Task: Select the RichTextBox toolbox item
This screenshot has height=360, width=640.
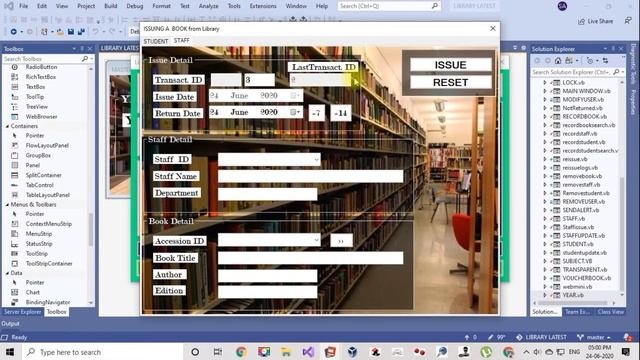Action: 40,77
